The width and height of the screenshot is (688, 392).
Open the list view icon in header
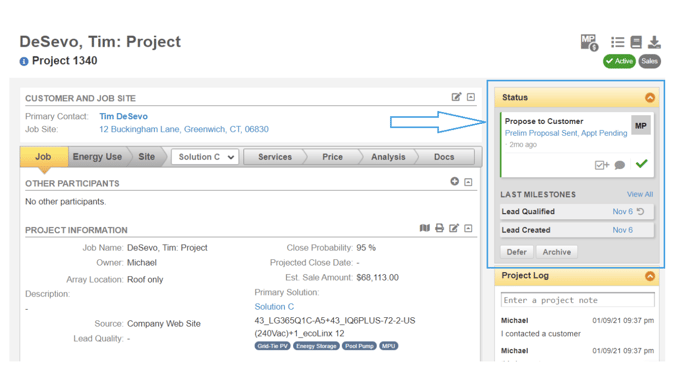tap(617, 42)
